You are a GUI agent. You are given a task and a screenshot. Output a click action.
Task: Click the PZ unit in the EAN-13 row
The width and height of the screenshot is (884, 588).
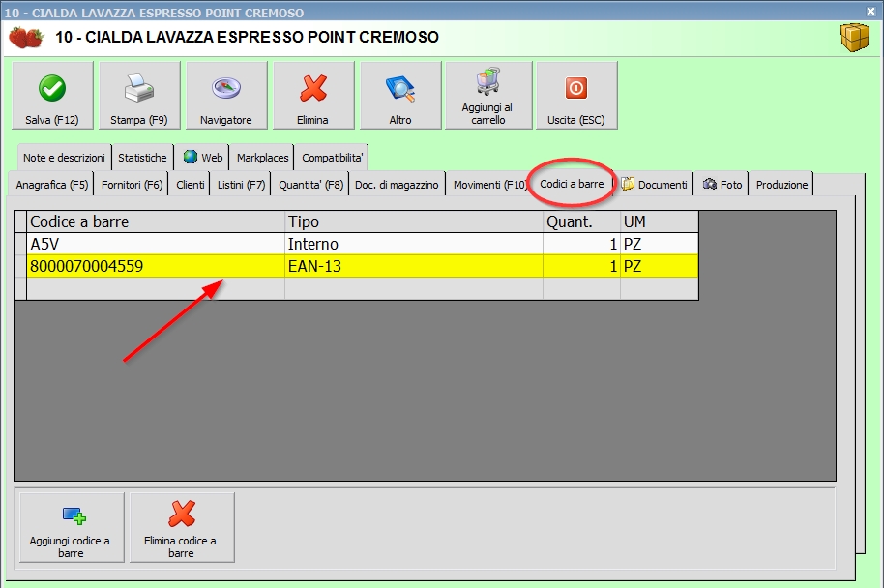click(x=660, y=266)
